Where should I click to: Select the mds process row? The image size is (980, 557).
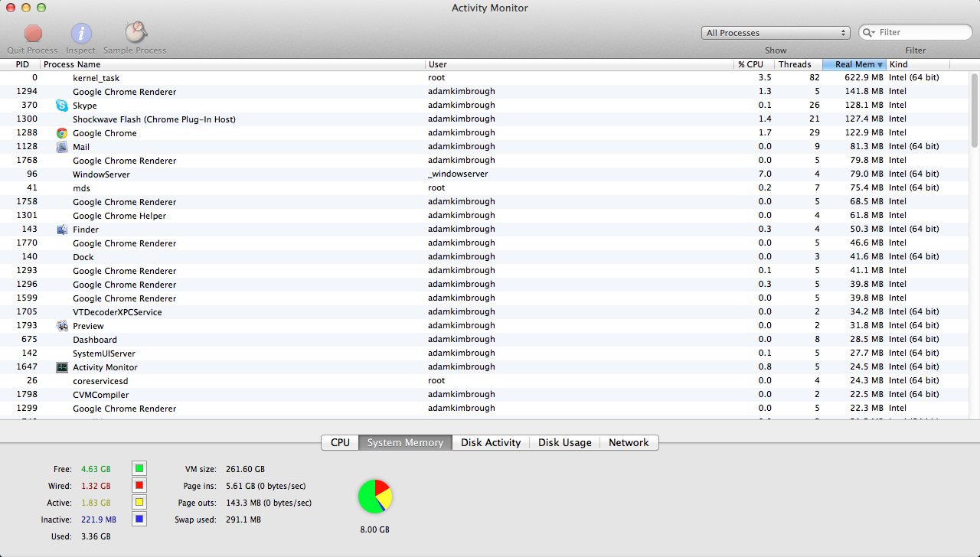[485, 188]
